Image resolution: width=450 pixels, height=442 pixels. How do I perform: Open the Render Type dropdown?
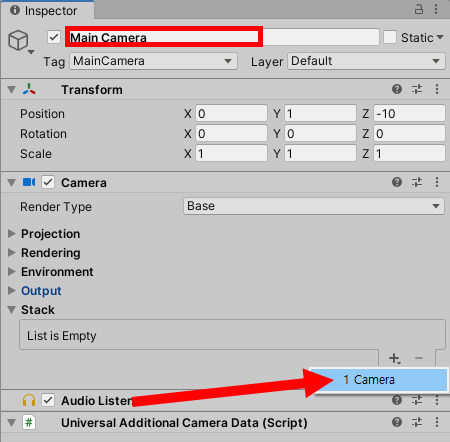(313, 206)
